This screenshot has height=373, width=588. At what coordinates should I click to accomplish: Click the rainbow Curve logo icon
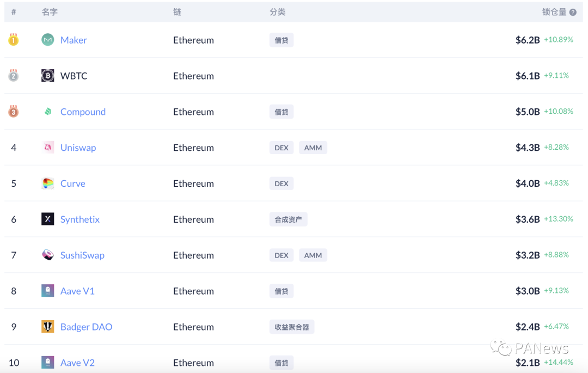click(x=48, y=184)
